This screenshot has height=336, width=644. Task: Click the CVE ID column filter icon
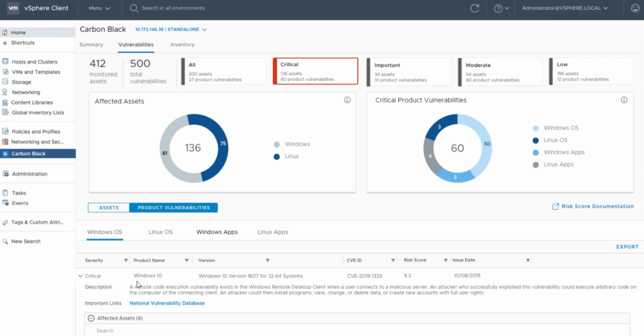coord(392,260)
